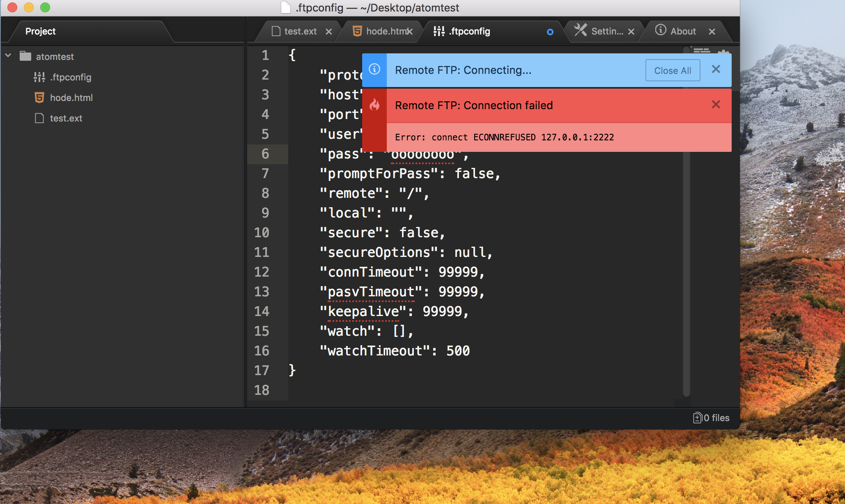
Task: Dismiss the Connecting notification
Action: point(716,69)
